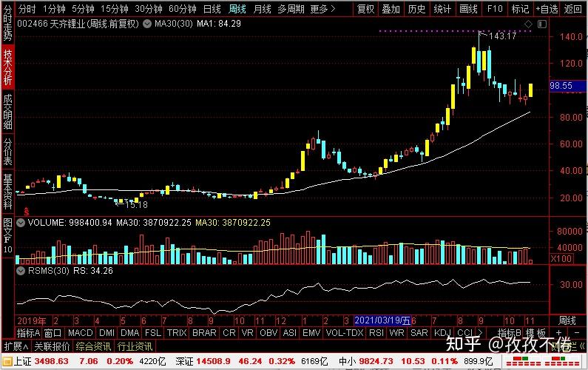
Task: Expand the RSMS indicator dropdown arrow
Action: click(x=21, y=271)
